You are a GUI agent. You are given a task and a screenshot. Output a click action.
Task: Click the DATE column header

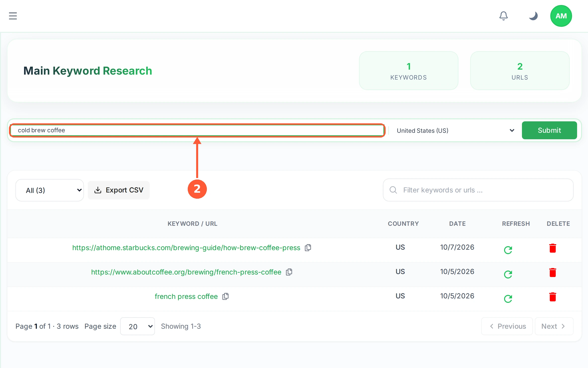pyautogui.click(x=457, y=224)
